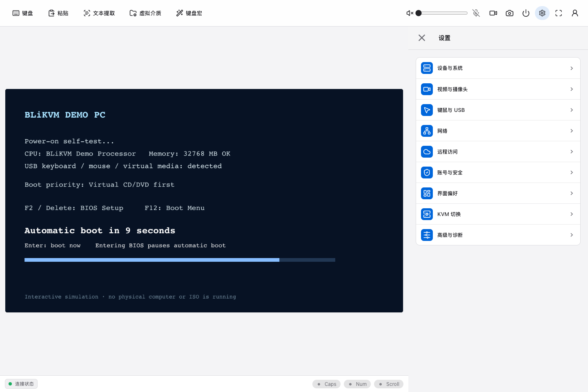Expand the 视频与摄像头 chevron
This screenshot has height=392, width=588.
(572, 89)
